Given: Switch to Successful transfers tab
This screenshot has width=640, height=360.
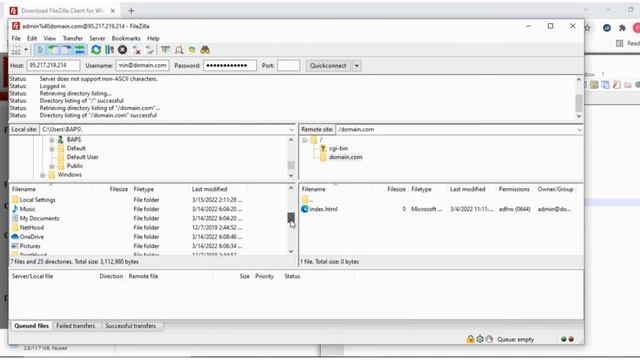Looking at the screenshot, I should [x=131, y=326].
